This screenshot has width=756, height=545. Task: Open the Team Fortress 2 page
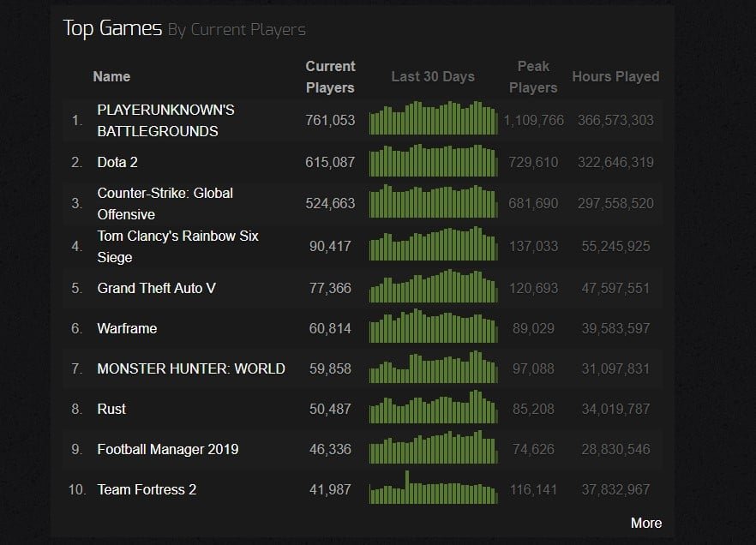click(x=147, y=489)
